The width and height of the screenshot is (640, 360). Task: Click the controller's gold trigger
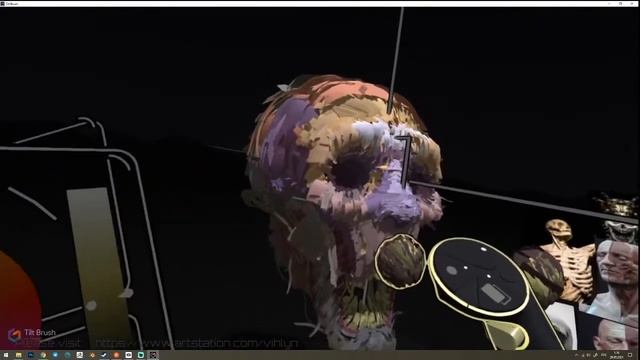(x=505, y=334)
